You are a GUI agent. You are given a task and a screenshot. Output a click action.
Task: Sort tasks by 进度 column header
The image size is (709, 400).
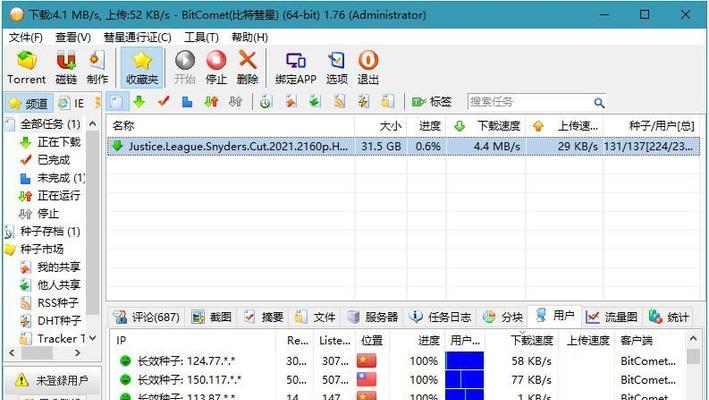427,126
